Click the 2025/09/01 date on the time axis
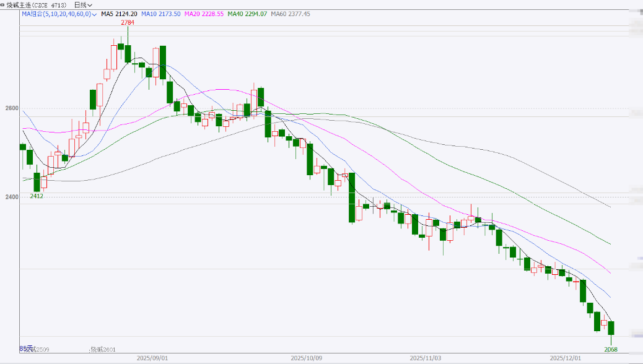Image resolution: width=643 pixels, height=364 pixels. click(152, 358)
